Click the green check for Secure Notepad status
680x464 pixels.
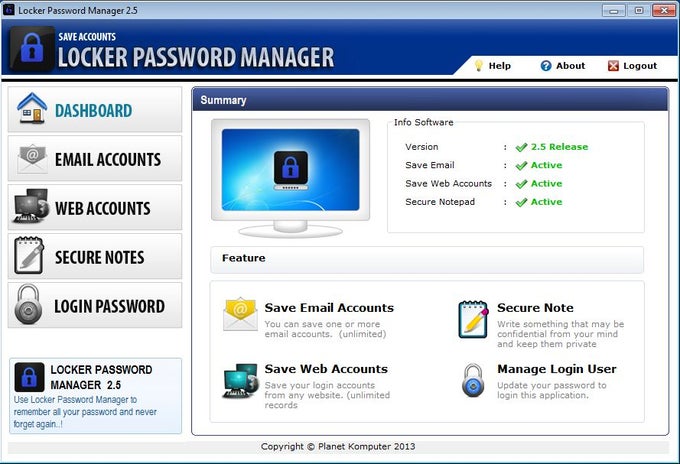[x=521, y=202]
